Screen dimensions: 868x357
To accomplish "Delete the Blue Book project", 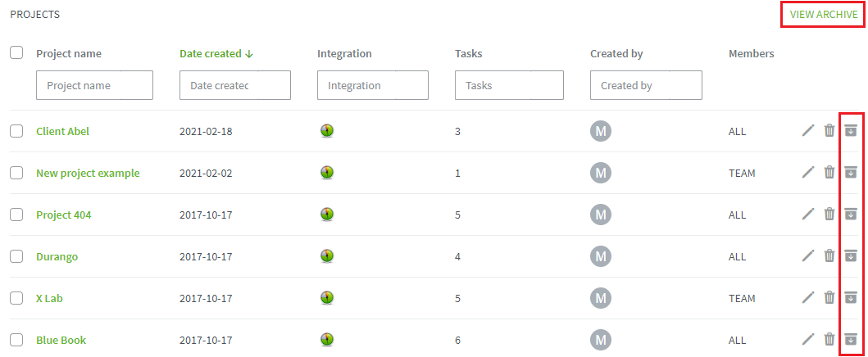I will click(829, 339).
